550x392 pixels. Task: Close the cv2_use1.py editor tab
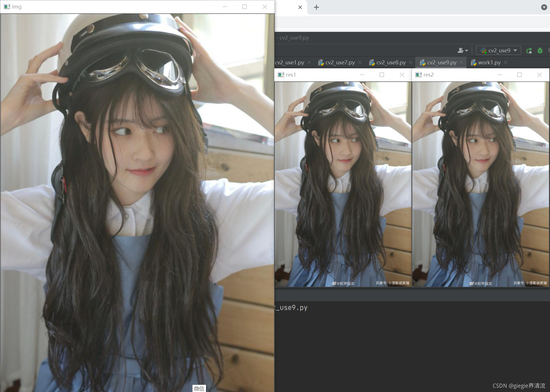point(309,63)
